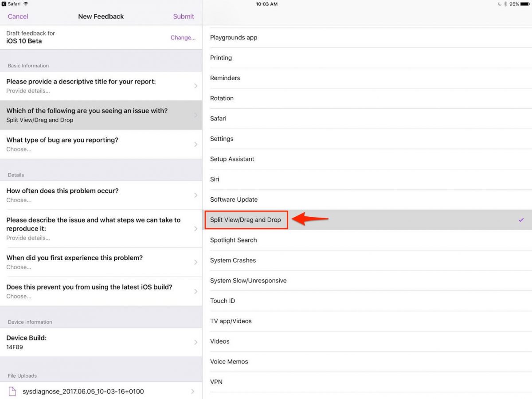Tap the document icon beside the sysdiagnose file
This screenshot has width=532, height=399.
tap(12, 391)
